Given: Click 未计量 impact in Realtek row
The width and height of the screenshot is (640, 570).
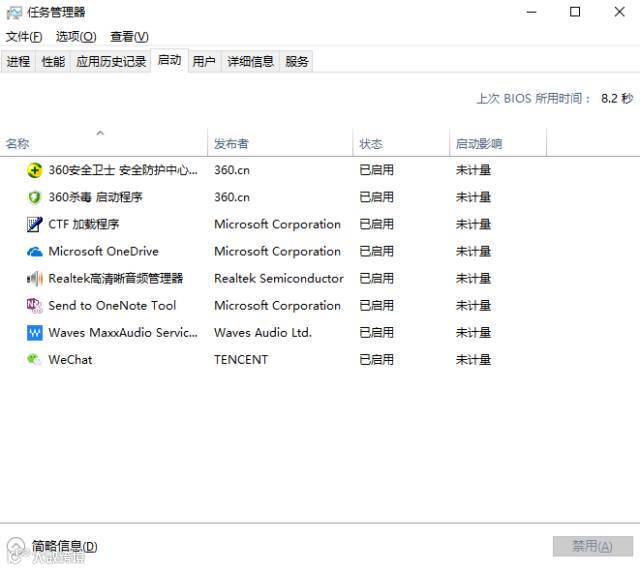Looking at the screenshot, I should [473, 279].
